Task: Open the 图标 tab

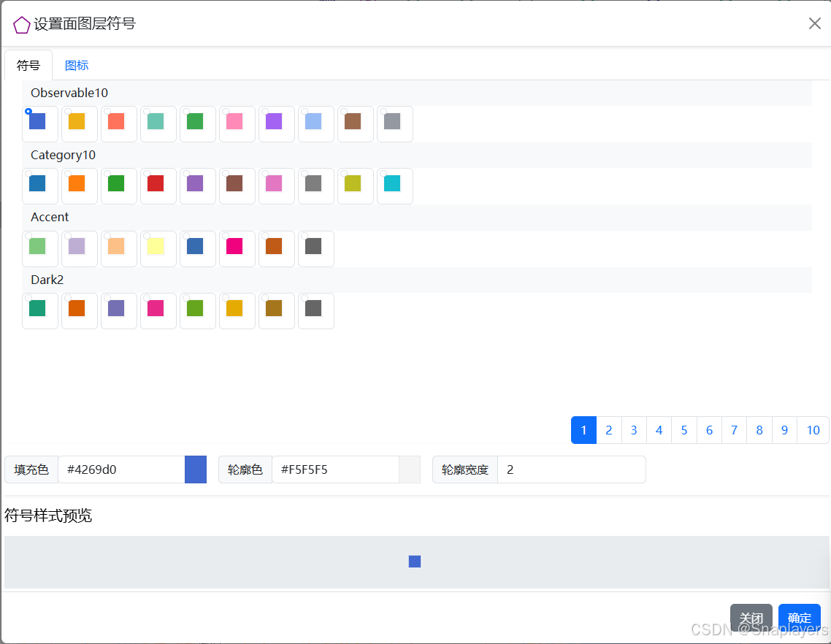Action: tap(77, 65)
